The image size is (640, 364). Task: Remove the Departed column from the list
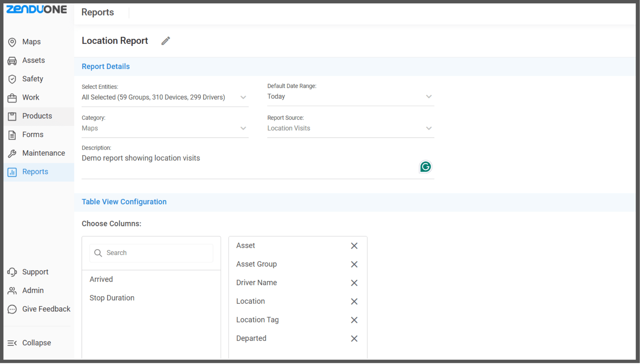354,339
